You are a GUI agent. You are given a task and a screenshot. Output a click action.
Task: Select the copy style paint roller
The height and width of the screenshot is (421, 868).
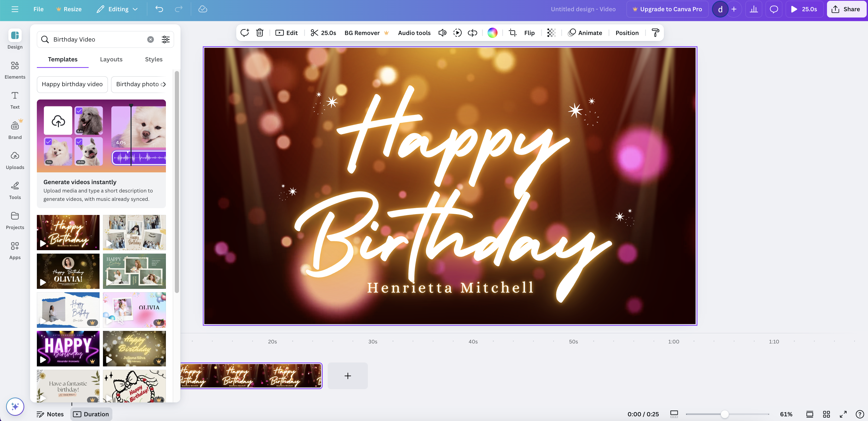[x=655, y=33]
